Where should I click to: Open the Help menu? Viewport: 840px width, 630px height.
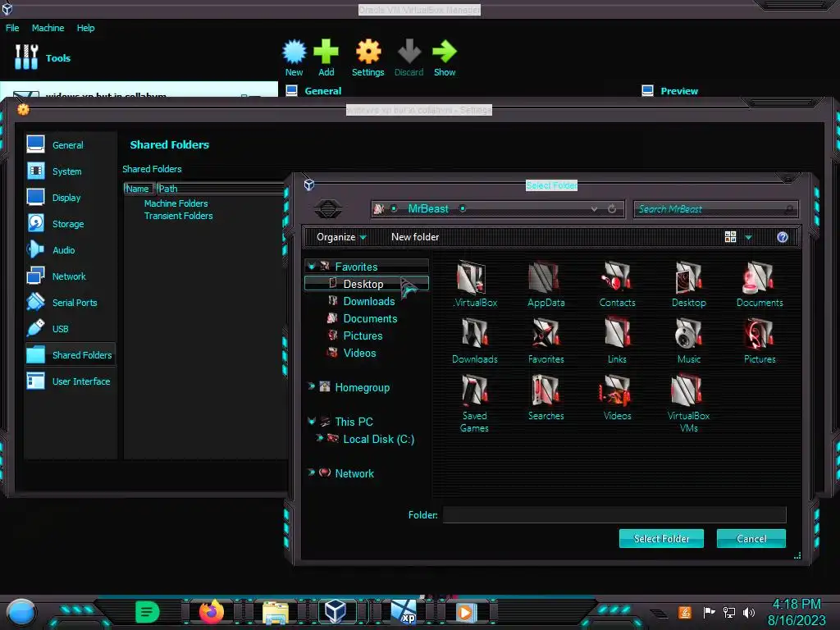coord(85,28)
